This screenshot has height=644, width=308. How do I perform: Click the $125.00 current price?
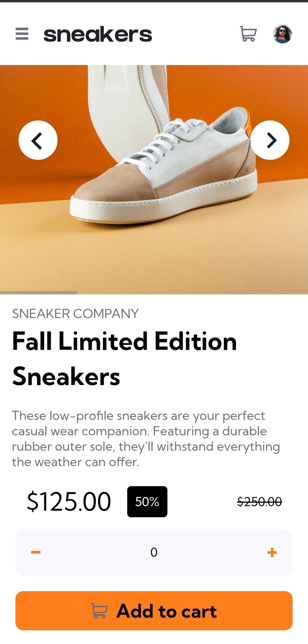(x=69, y=502)
